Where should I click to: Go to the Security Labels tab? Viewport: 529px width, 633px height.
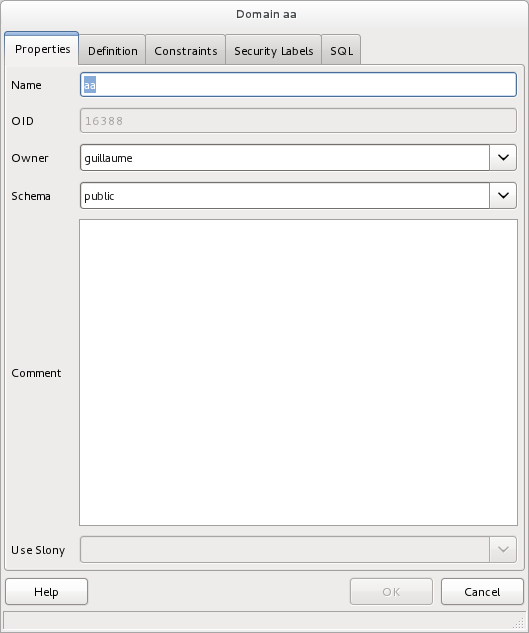[x=273, y=50]
